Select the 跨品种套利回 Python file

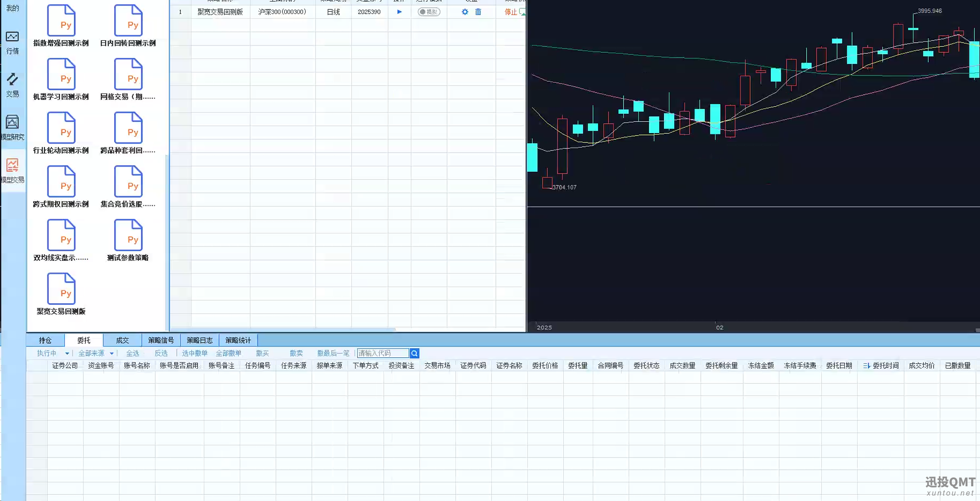click(x=128, y=133)
